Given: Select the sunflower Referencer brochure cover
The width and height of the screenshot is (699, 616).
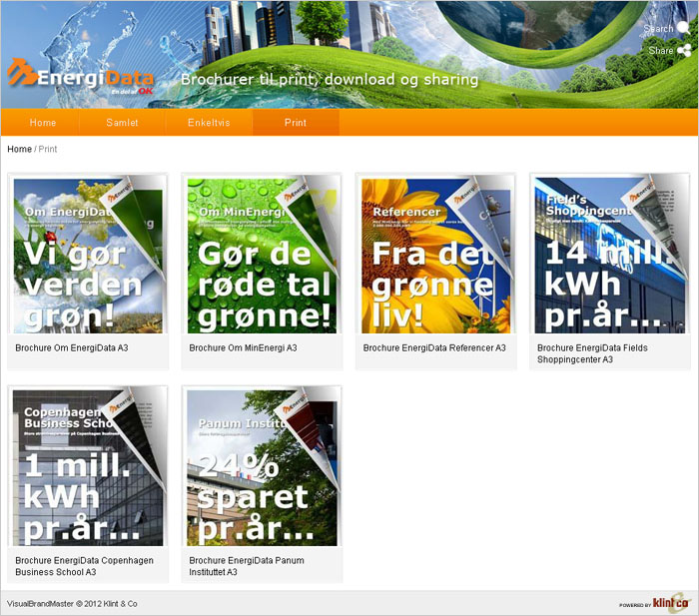Looking at the screenshot, I should pyautogui.click(x=435, y=256).
